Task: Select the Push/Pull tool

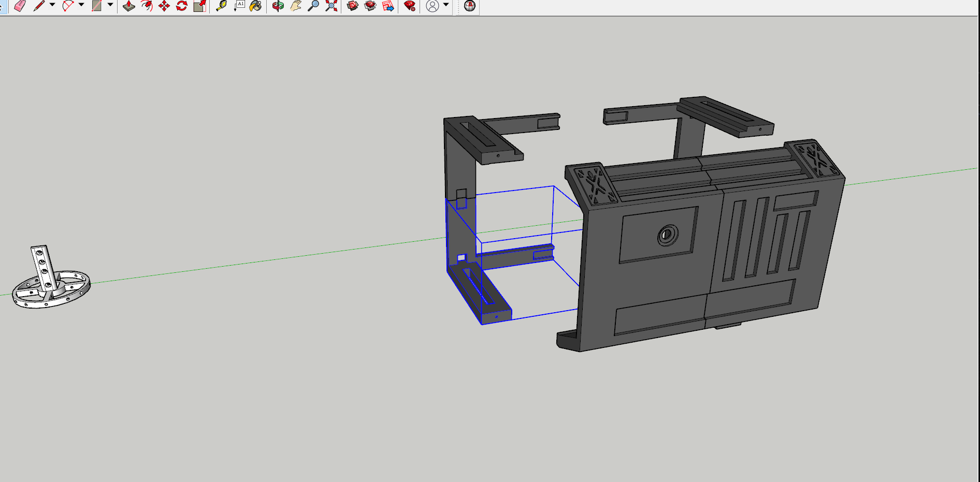Action: (x=129, y=6)
